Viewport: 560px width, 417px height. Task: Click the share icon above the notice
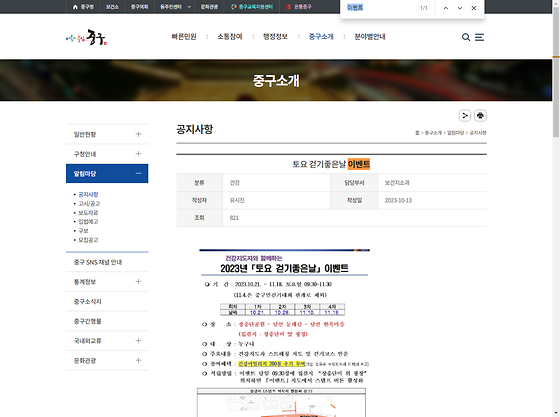pyautogui.click(x=465, y=116)
